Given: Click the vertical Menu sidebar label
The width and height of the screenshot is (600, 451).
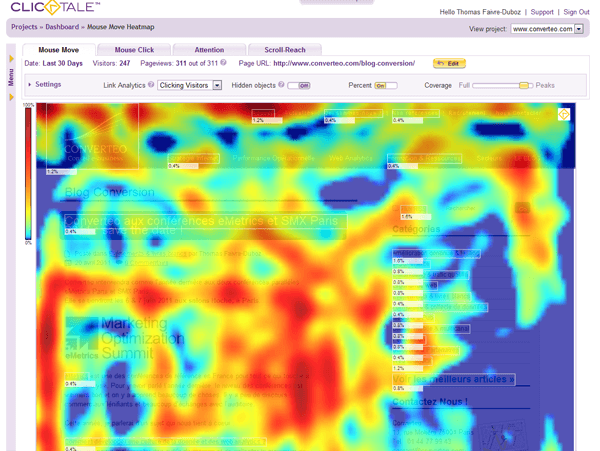Looking at the screenshot, I should click(11, 78).
